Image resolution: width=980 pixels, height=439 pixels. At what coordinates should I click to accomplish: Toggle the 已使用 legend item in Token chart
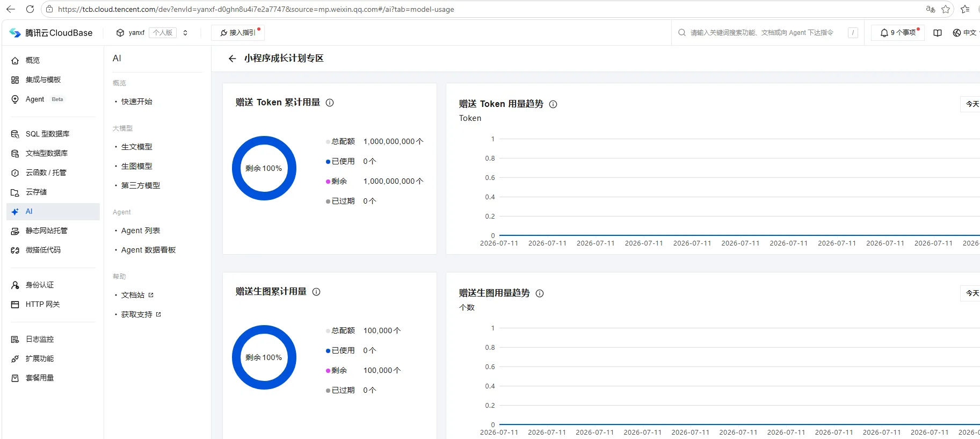coord(340,161)
